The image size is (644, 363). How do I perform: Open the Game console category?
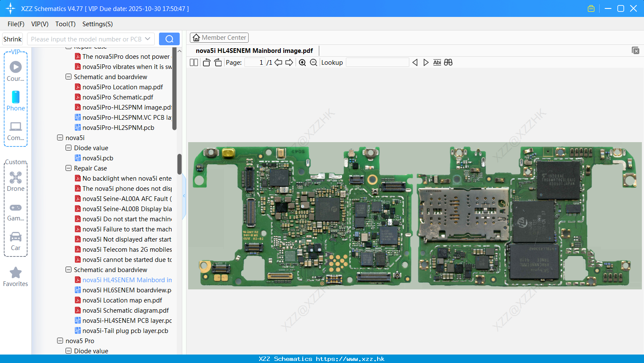[x=16, y=212]
